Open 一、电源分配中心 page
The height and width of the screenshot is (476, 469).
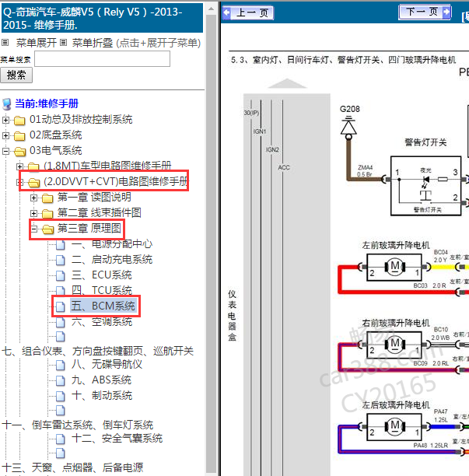(x=112, y=243)
